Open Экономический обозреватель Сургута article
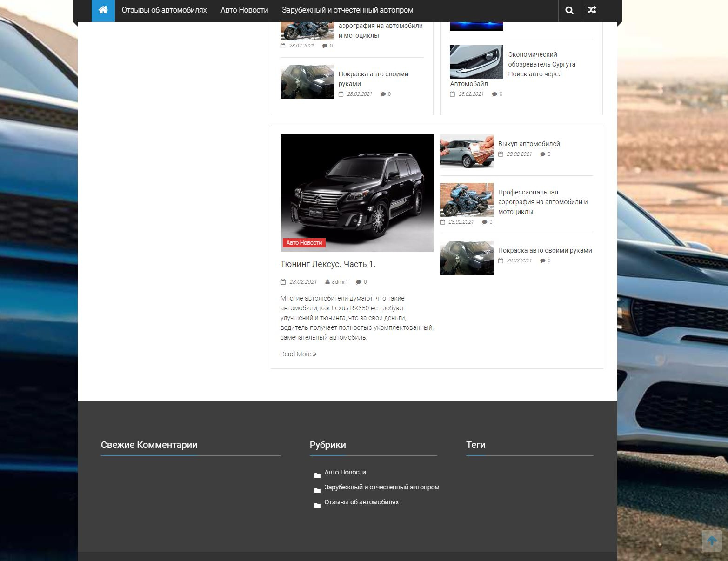 (x=541, y=64)
